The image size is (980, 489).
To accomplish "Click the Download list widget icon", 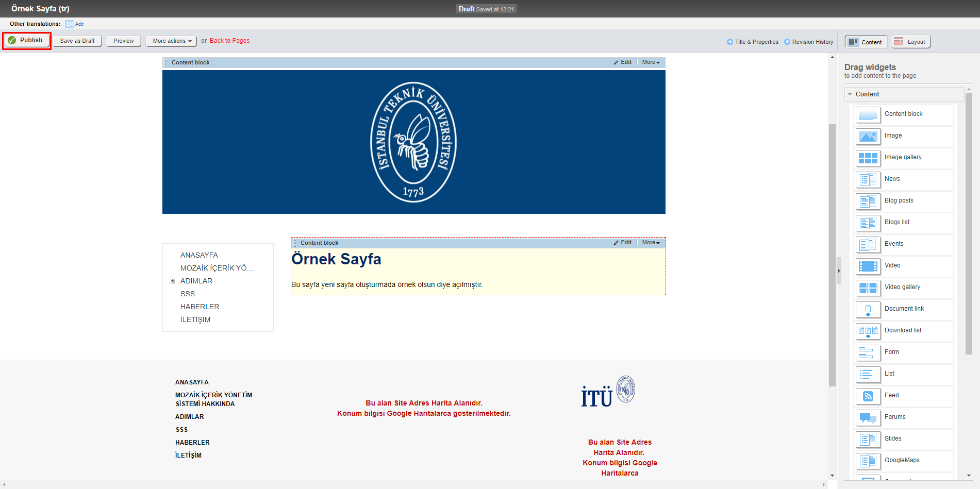I will click(x=868, y=331).
